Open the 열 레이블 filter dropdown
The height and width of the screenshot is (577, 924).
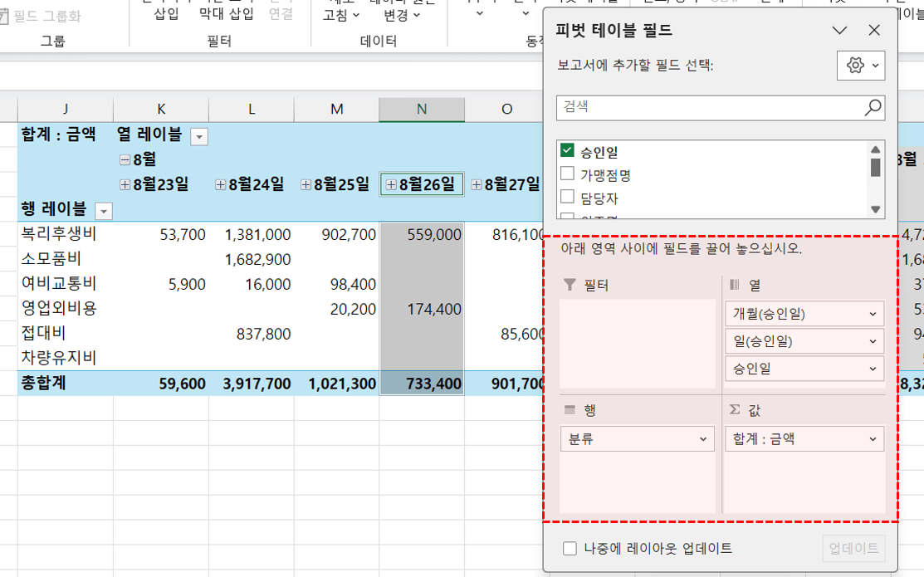(x=199, y=135)
